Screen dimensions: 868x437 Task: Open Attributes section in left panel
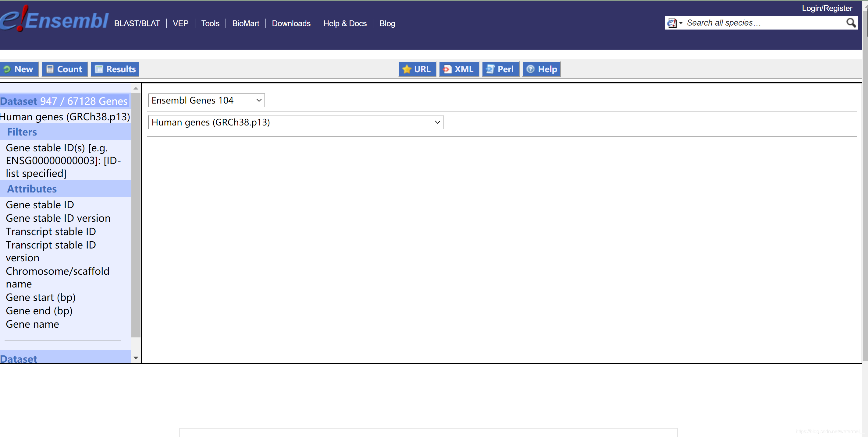point(32,189)
